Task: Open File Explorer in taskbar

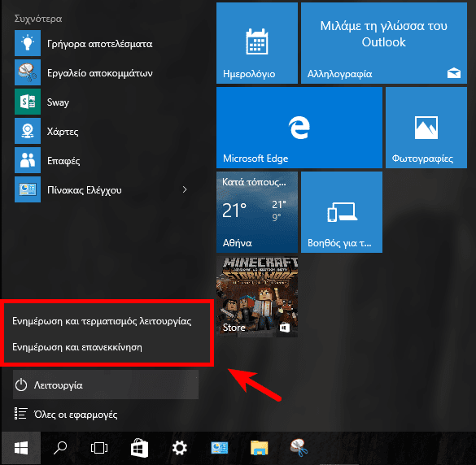Action: point(260,448)
